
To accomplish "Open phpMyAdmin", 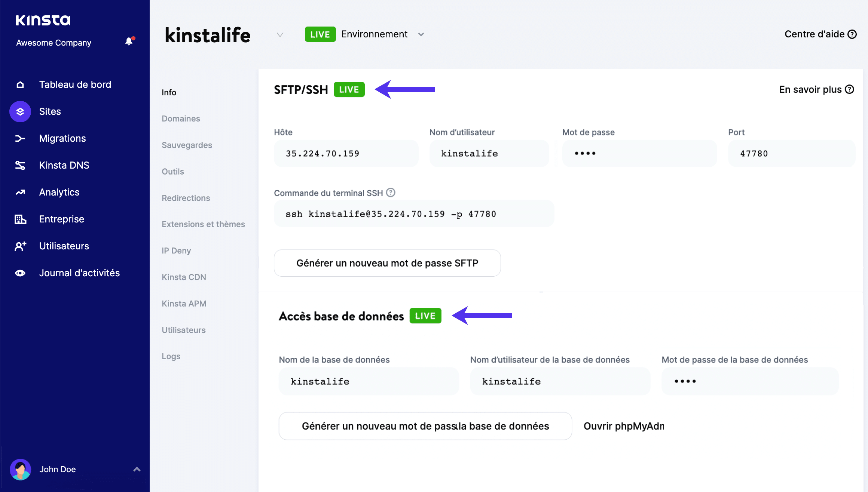I will pos(623,426).
